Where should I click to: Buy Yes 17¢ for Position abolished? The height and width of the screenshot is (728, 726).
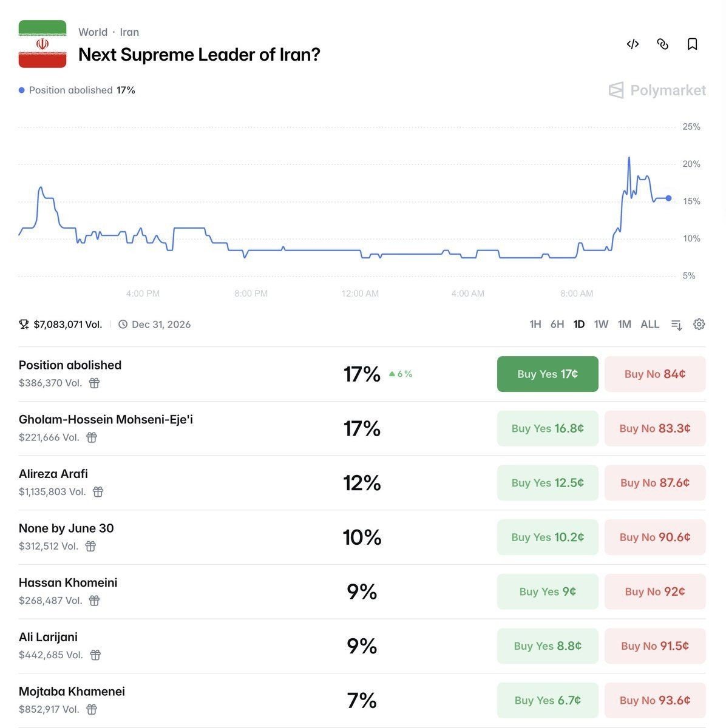[547, 374]
